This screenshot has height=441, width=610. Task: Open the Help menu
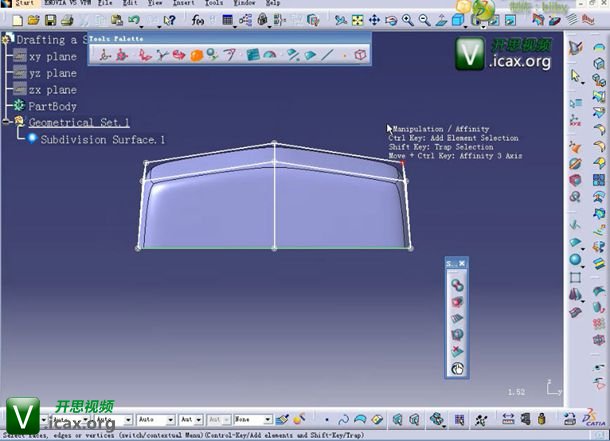pos(273,3)
